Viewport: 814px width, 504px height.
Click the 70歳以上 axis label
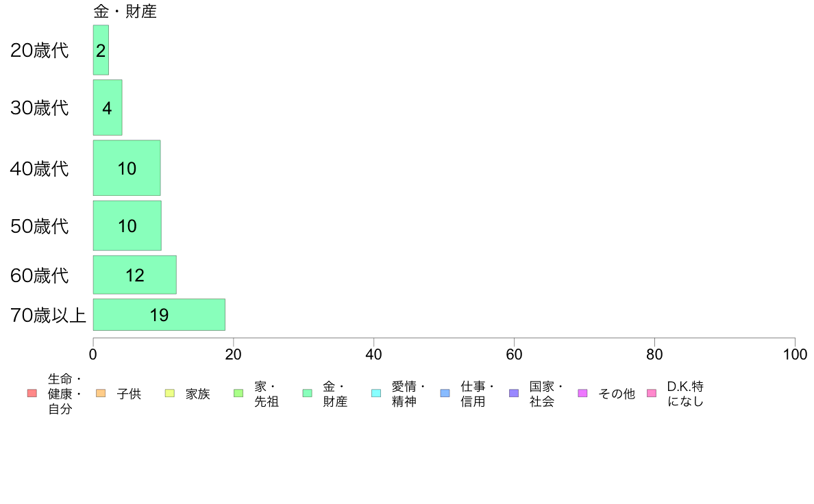click(48, 315)
